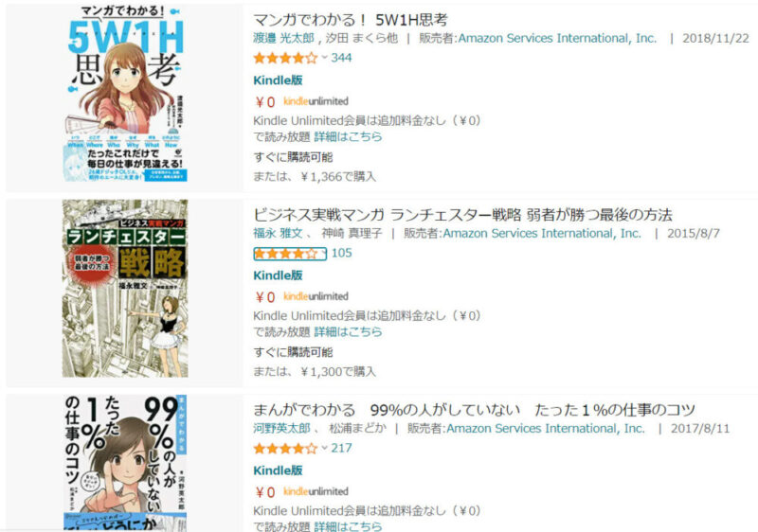Screen dimensions: 758x532
Task: Click the star rating for 99%の人がしていない book
Action: [x=285, y=449]
